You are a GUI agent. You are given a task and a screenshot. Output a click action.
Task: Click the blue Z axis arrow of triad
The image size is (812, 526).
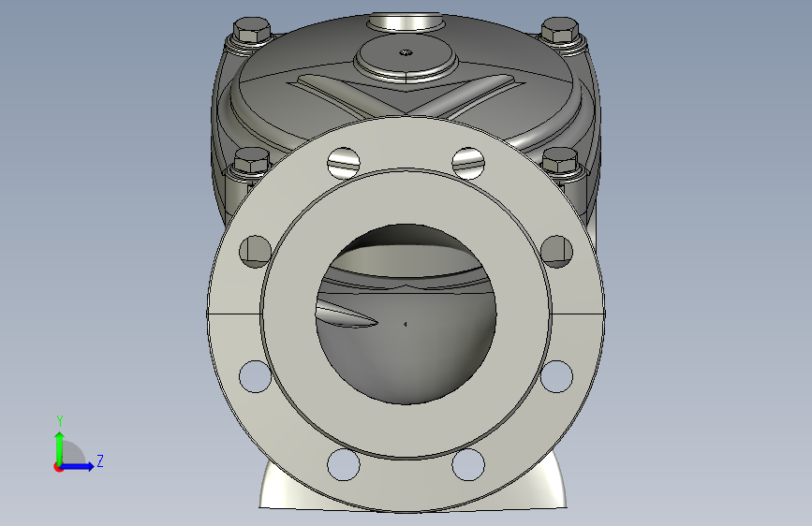(x=78, y=466)
